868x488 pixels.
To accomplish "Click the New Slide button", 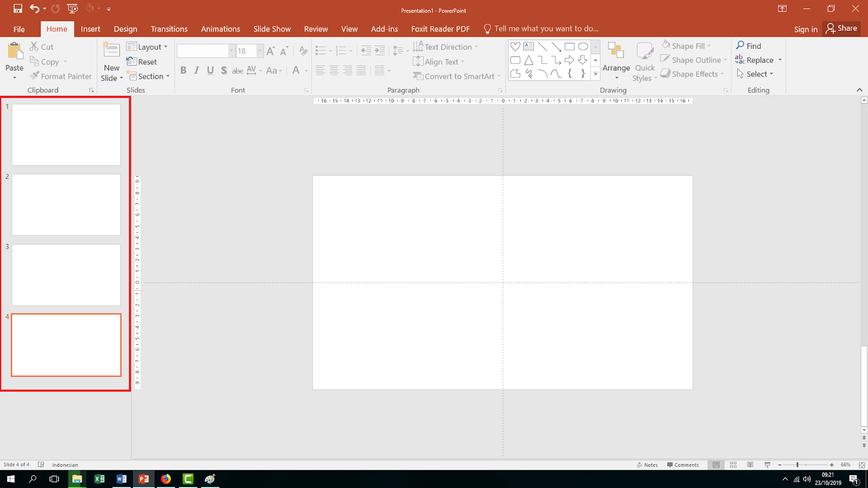I will coord(111,61).
